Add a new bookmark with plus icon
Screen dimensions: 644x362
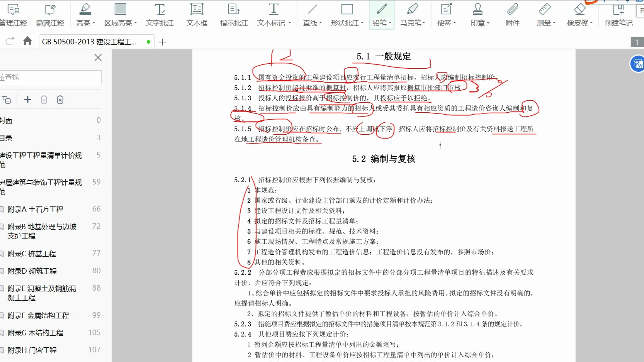click(27, 100)
